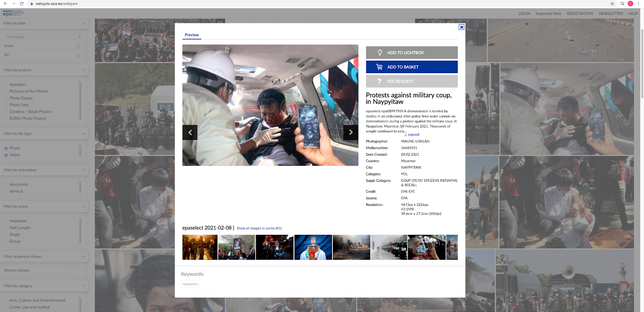This screenshot has width=644, height=312.
Task: Go to previous image with left arrow
Action: click(190, 132)
